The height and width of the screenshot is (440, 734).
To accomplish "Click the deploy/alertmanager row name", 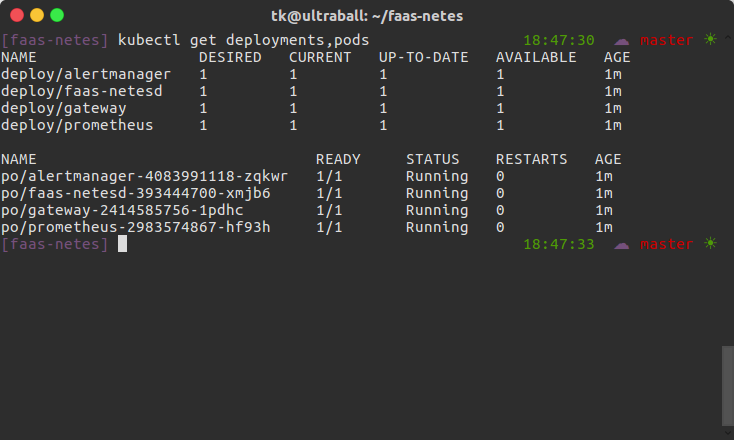I will point(86,74).
